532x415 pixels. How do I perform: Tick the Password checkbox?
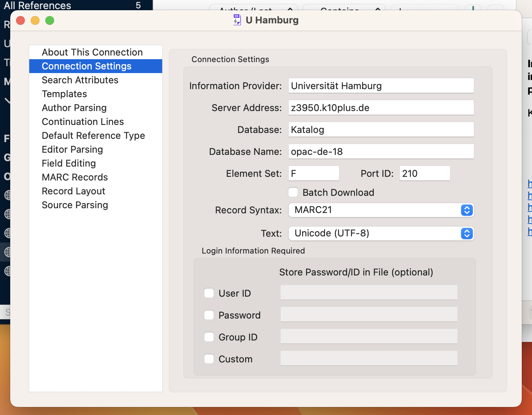pos(209,315)
